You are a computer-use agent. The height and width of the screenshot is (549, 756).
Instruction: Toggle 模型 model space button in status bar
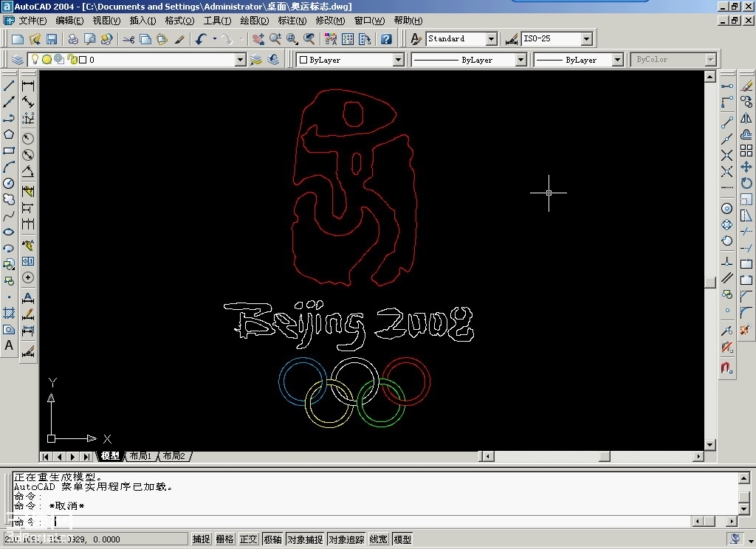pos(402,539)
